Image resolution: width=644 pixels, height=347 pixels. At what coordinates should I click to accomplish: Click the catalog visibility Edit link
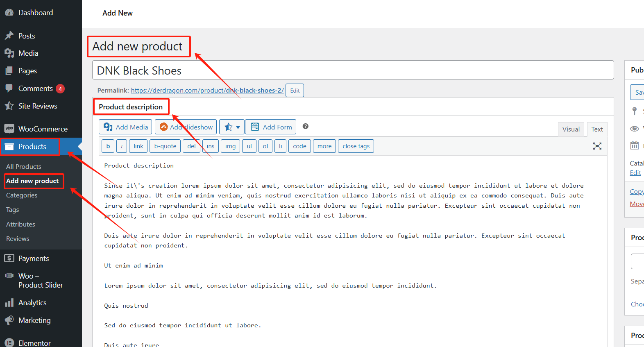[635, 173]
